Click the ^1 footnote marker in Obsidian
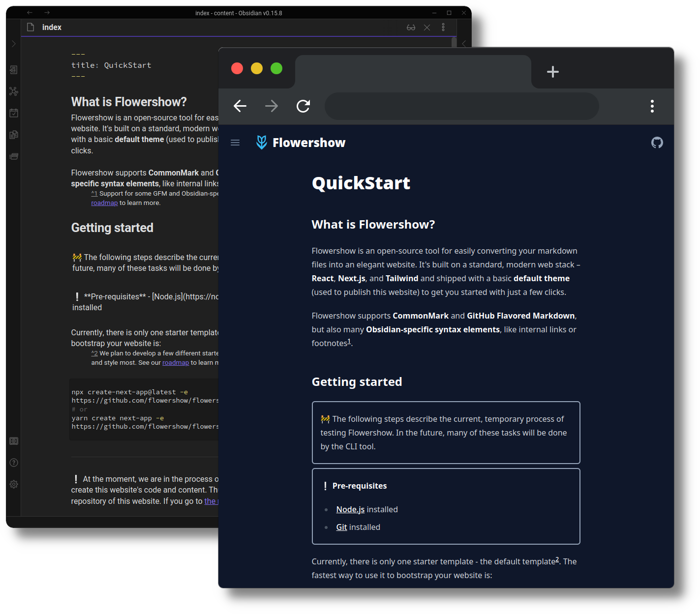 click(94, 194)
